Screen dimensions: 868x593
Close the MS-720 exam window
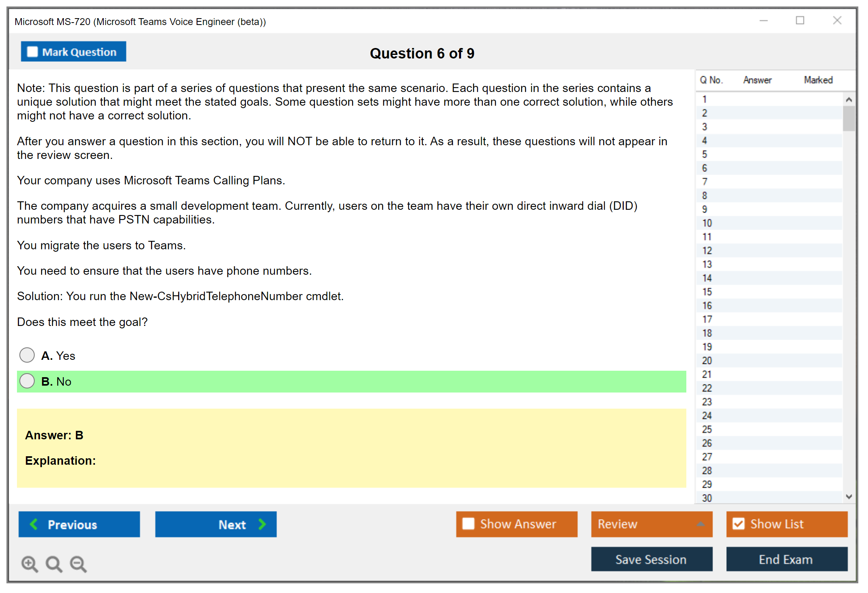[x=837, y=21]
